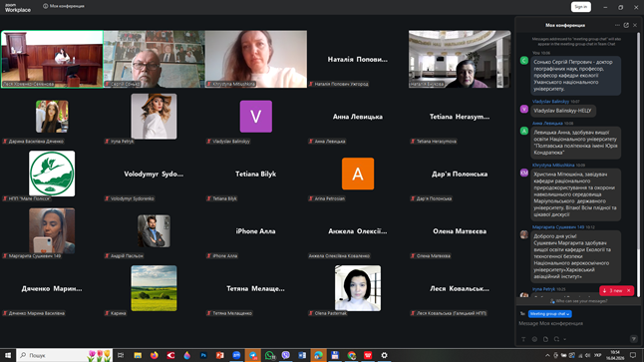Attach a file in the chat

coord(545,339)
